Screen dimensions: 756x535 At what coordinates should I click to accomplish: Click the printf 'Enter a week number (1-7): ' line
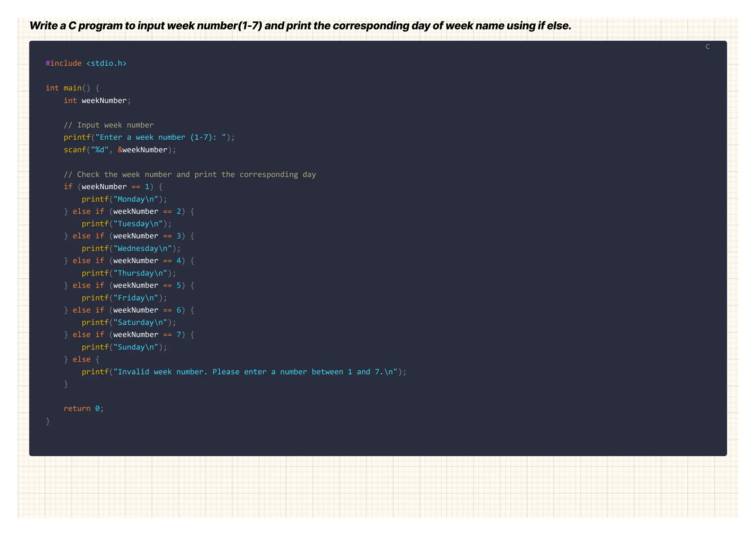coord(149,137)
